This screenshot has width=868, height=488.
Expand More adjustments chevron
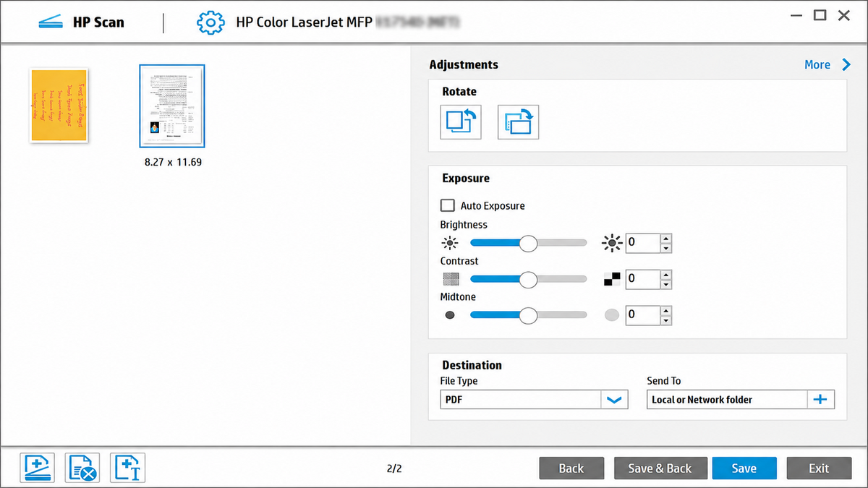click(846, 64)
